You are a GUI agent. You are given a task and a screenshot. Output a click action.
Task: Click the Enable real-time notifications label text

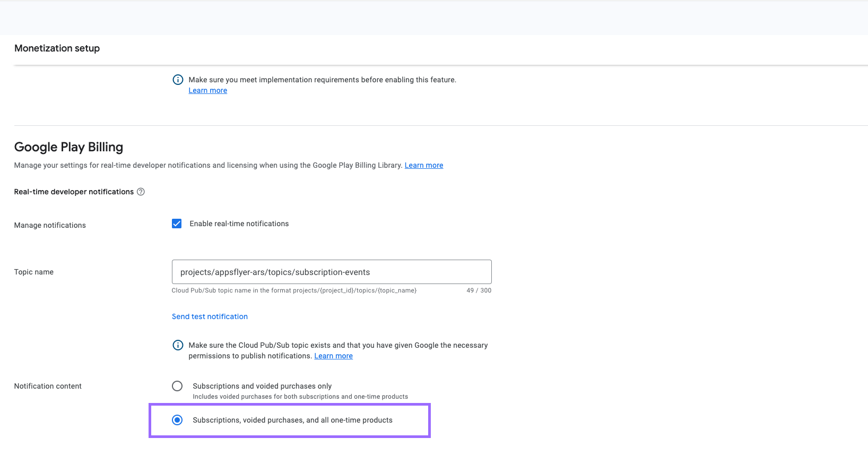click(239, 224)
